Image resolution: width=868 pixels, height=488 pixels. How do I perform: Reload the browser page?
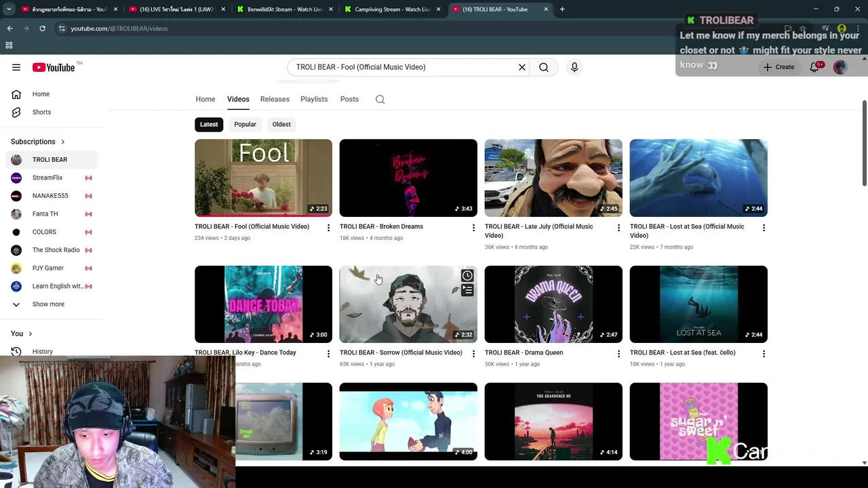click(42, 28)
